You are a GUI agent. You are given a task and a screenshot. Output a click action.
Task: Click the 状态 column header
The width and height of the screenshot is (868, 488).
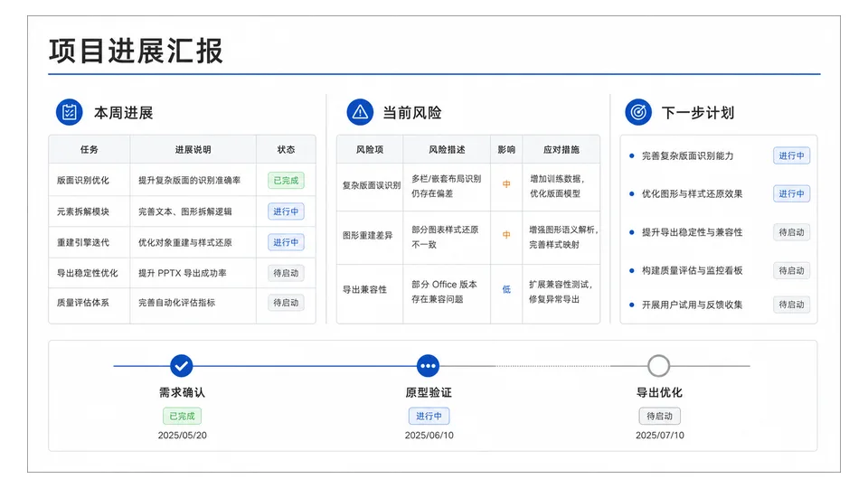[x=287, y=149]
